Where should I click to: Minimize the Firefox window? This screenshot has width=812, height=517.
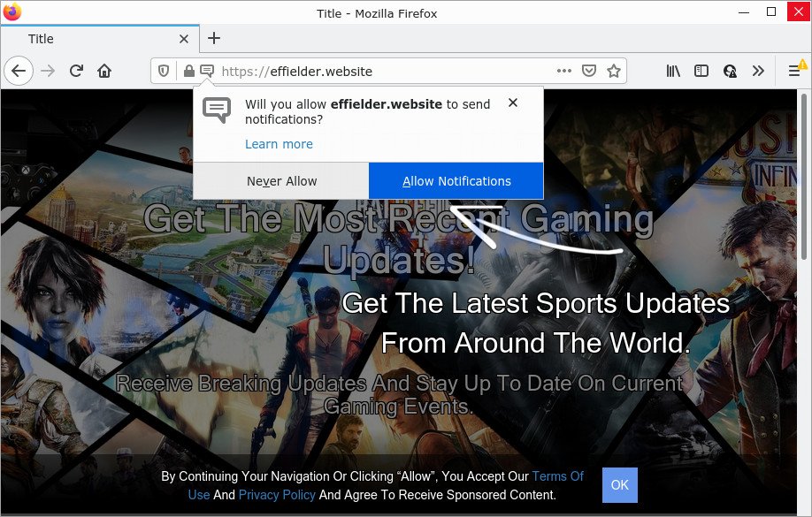[744, 11]
